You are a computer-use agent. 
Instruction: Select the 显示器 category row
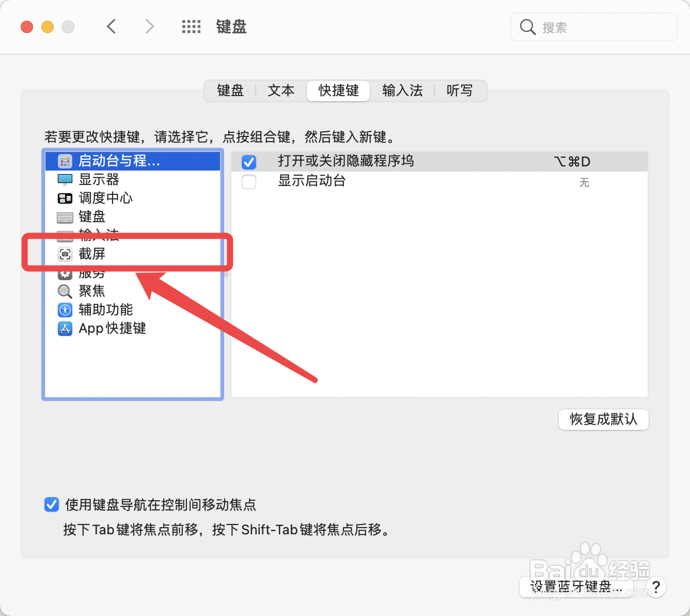click(133, 180)
